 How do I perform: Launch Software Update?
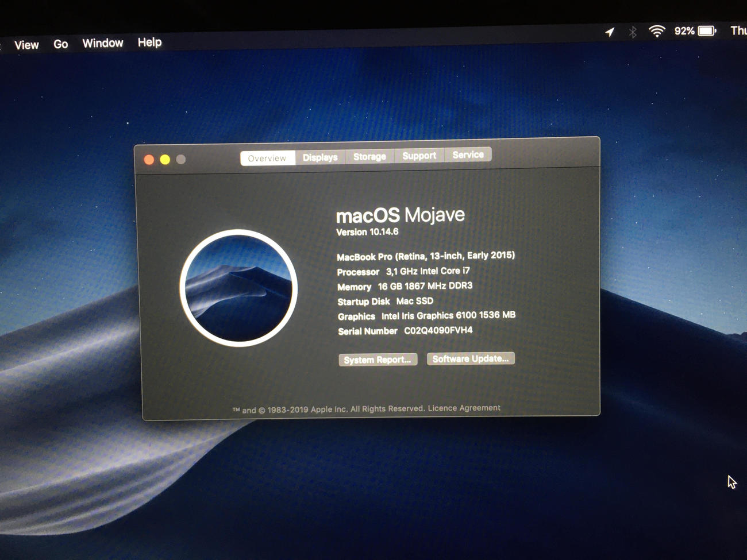[471, 358]
